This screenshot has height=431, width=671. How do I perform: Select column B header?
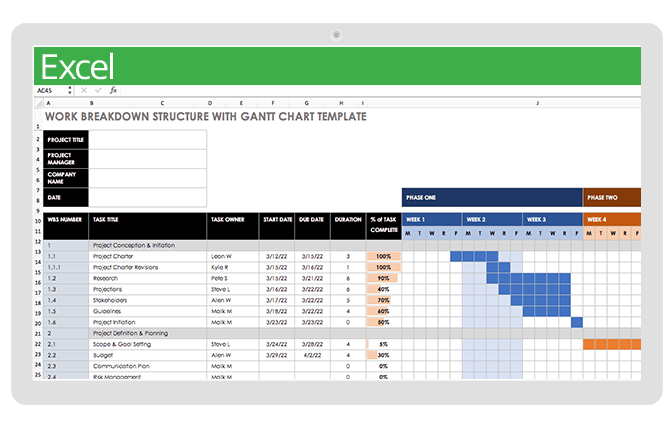click(x=91, y=103)
